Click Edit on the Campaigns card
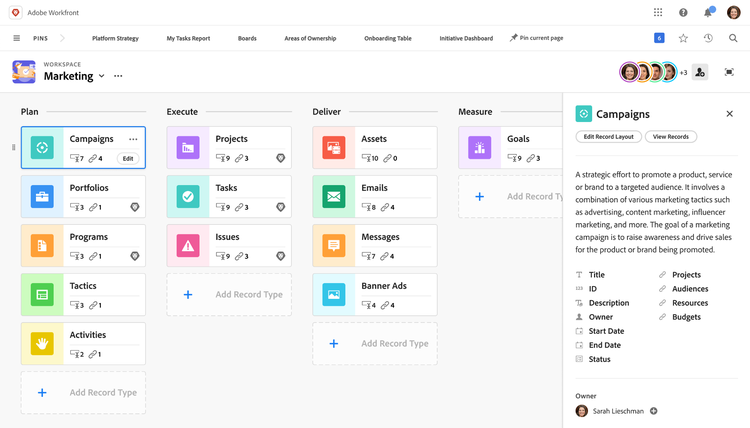 [128, 158]
